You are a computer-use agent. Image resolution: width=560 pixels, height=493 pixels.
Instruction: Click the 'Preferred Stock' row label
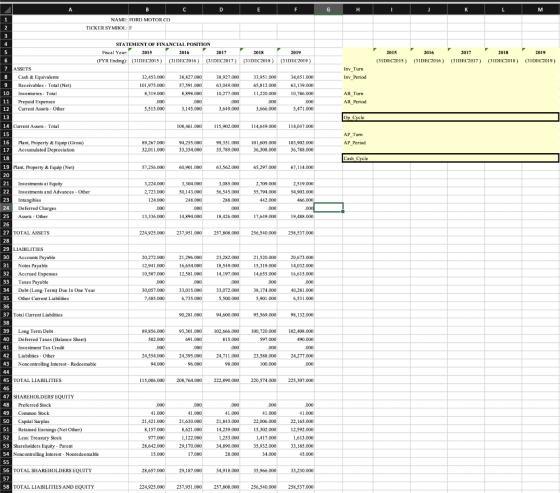[34, 405]
